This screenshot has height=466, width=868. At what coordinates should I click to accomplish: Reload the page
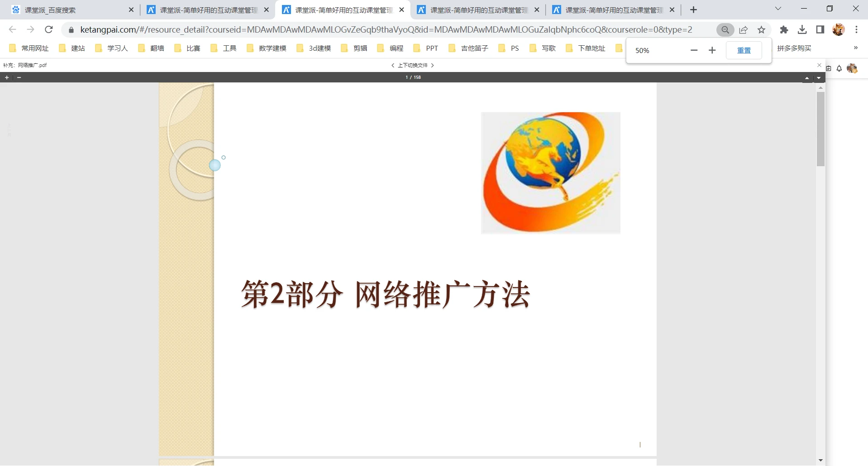pos(49,30)
